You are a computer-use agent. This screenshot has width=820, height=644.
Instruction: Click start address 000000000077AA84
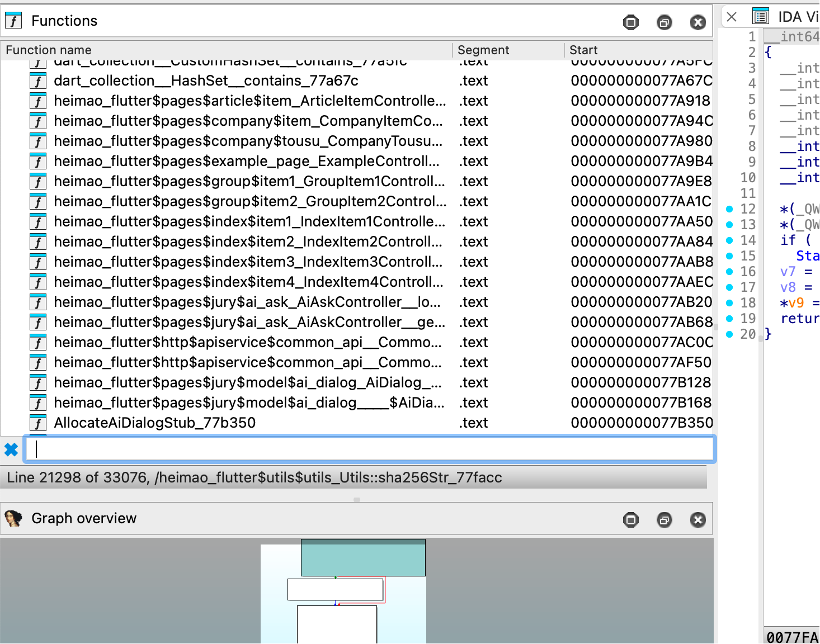[x=642, y=242]
